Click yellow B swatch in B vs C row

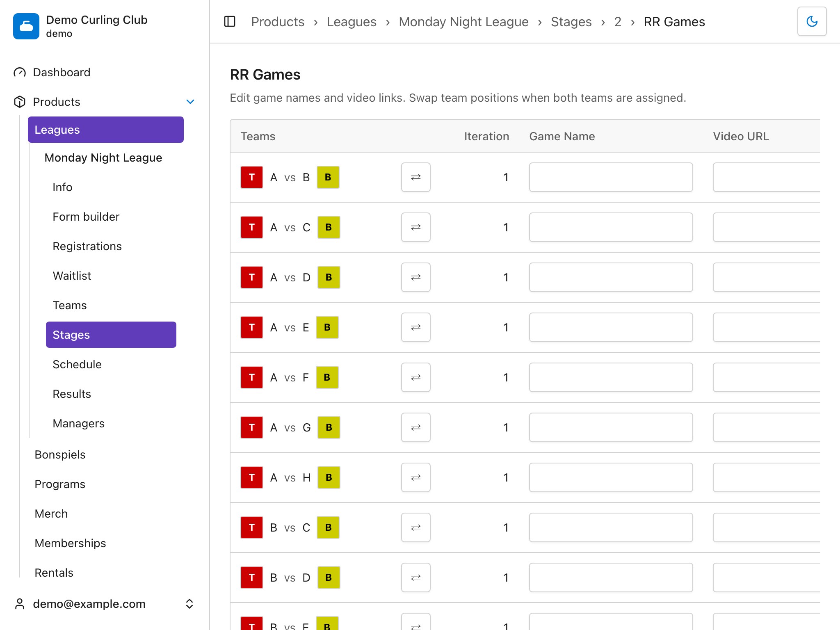pyautogui.click(x=328, y=527)
